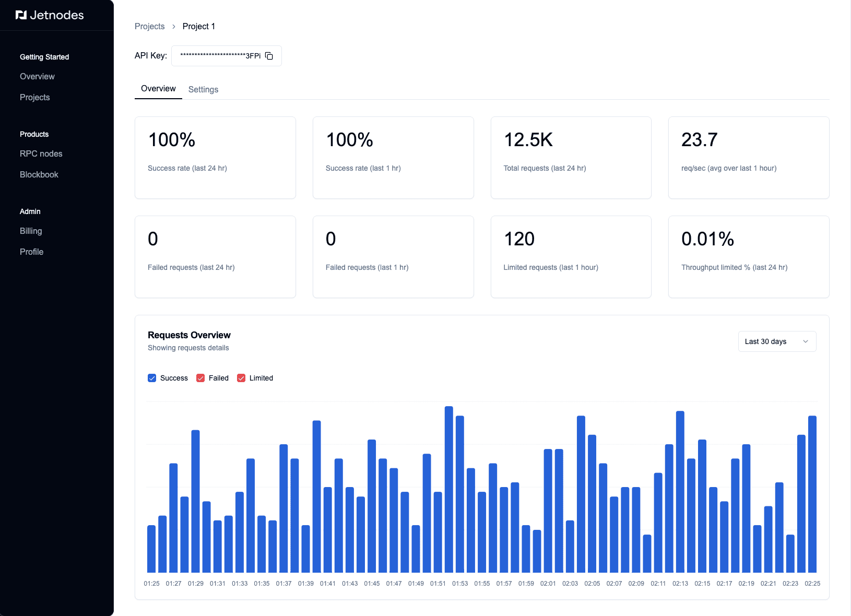The height and width of the screenshot is (616, 851).
Task: Click Overview in the sidebar
Action: coord(37,76)
